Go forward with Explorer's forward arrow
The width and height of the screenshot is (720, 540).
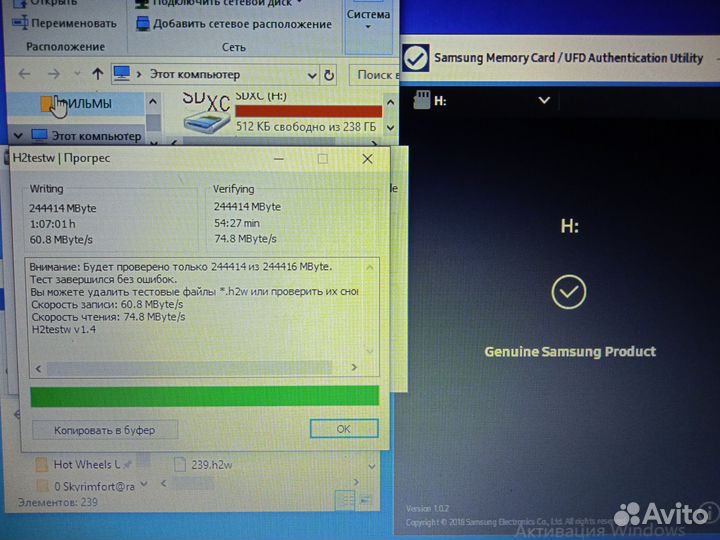54,74
